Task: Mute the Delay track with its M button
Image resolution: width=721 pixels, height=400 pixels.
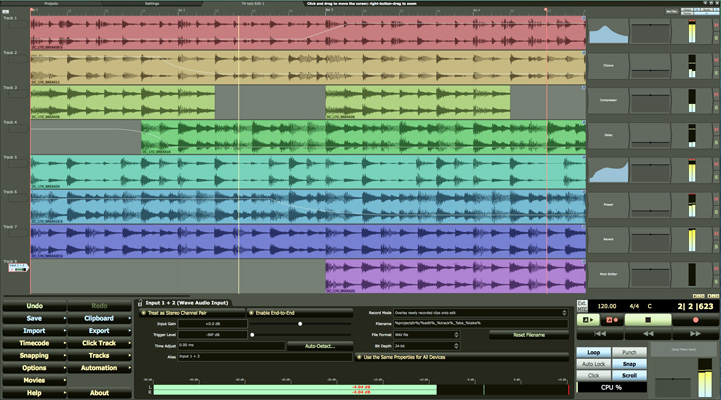Action: coord(716,130)
